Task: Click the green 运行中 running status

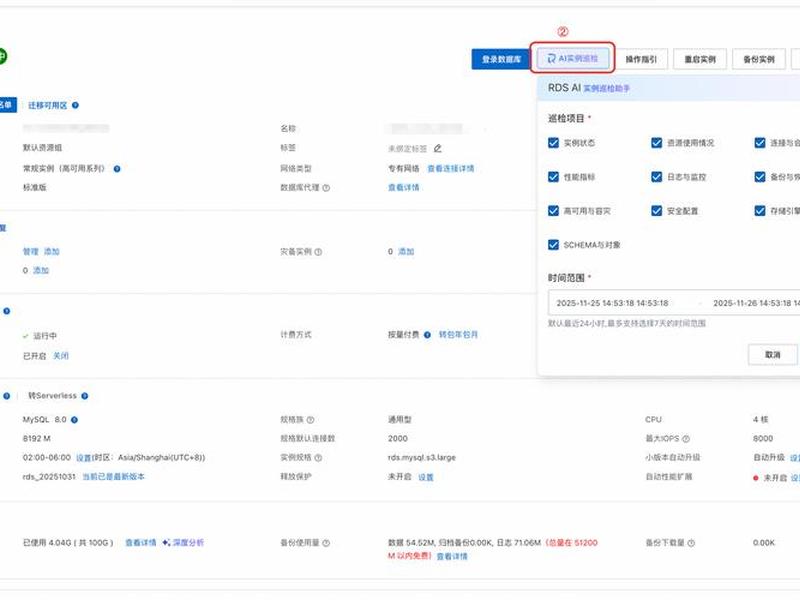Action: pyautogui.click(x=40, y=336)
